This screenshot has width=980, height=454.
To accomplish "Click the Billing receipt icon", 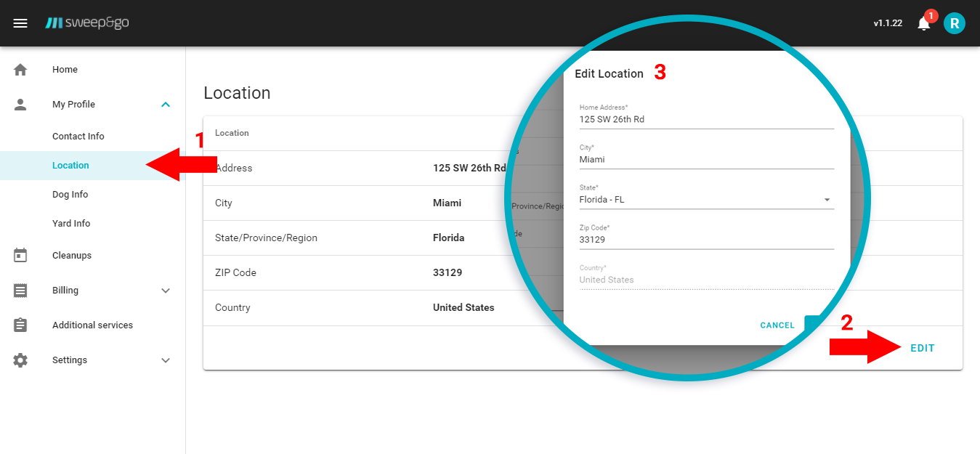I will point(20,291).
